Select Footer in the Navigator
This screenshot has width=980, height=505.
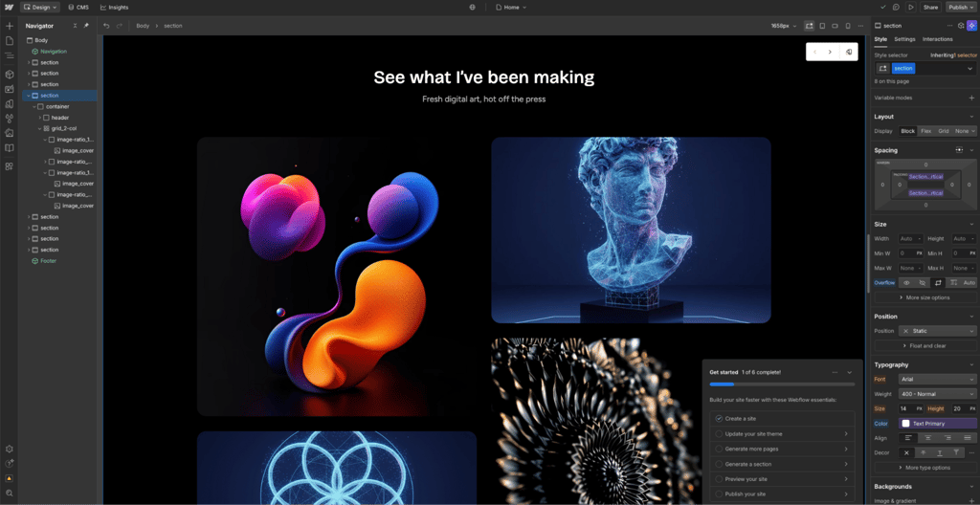click(48, 260)
